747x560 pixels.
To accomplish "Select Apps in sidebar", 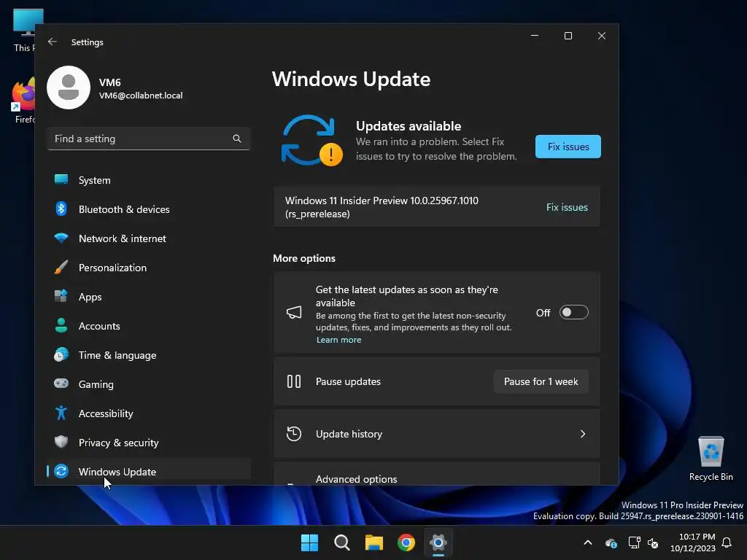I will pyautogui.click(x=149, y=297).
